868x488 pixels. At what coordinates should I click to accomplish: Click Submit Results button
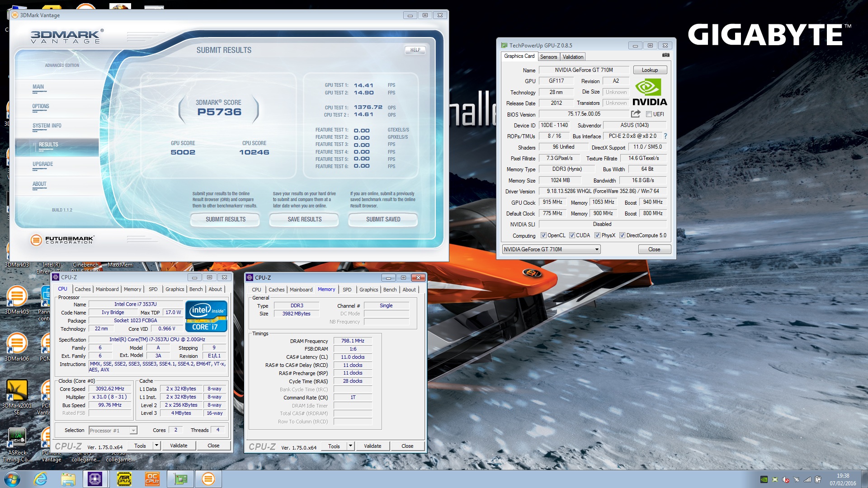click(x=225, y=220)
